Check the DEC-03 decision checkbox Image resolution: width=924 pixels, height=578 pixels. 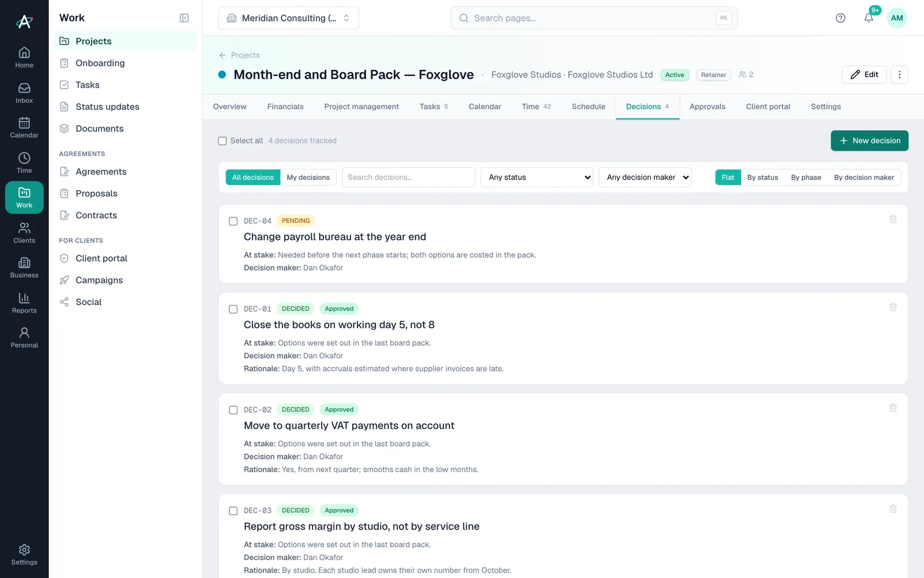tap(233, 511)
